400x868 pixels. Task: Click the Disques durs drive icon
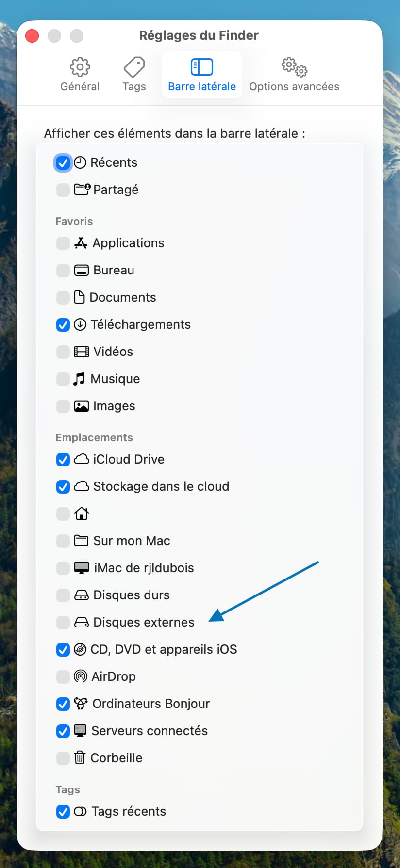82,595
